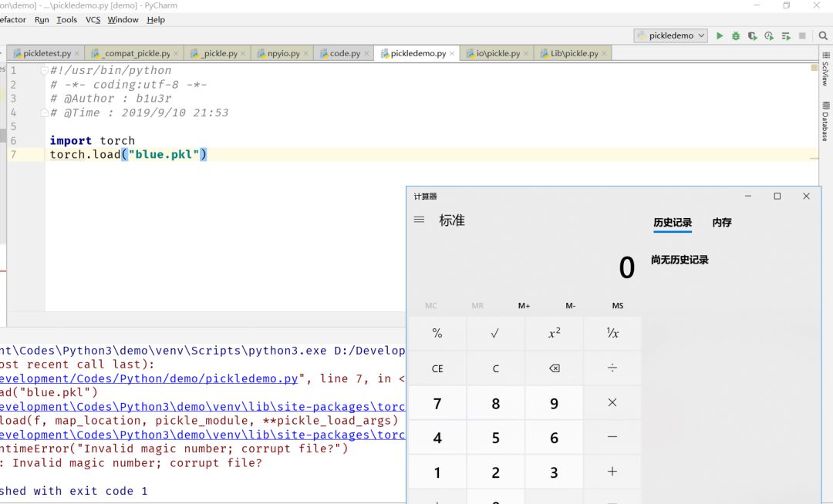
Task: Start debugging with the bug icon
Action: 736,35
